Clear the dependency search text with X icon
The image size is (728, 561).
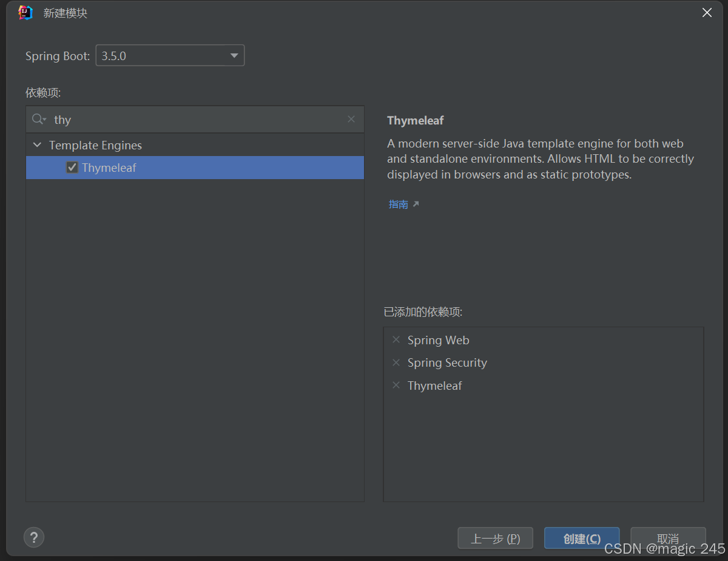click(x=351, y=119)
